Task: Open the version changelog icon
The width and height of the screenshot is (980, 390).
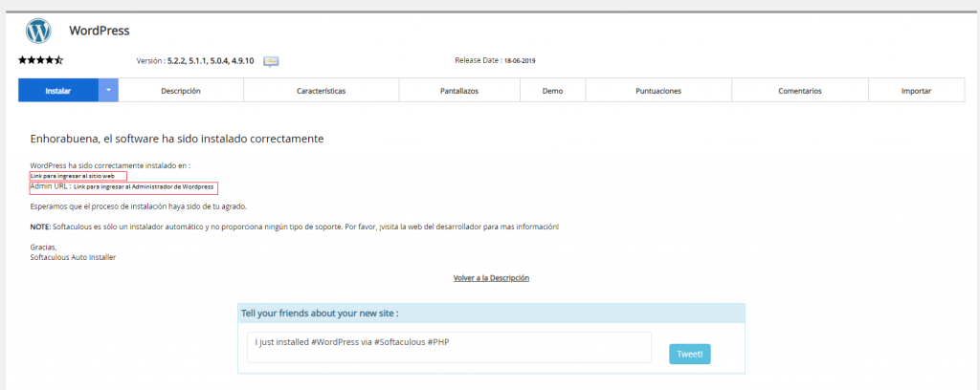Action: click(271, 61)
